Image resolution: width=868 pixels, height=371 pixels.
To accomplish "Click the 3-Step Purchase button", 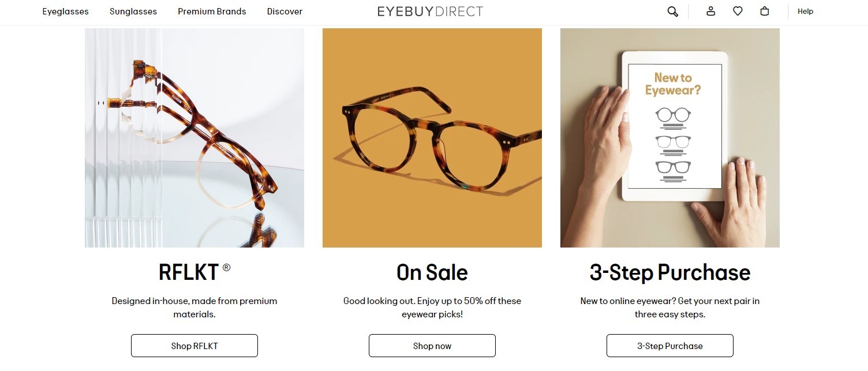I will [x=669, y=346].
